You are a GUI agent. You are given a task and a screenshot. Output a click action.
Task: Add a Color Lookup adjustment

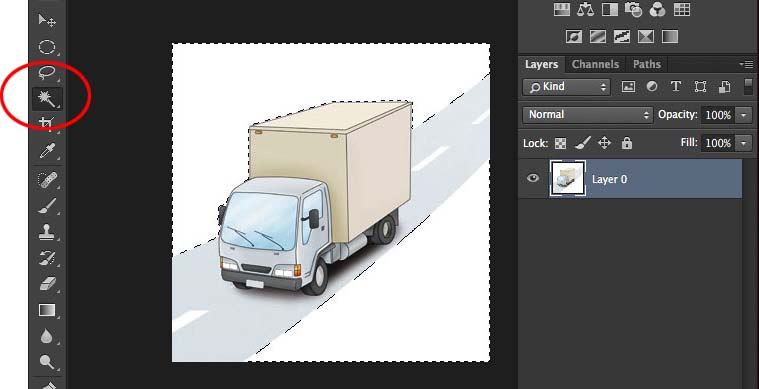coord(682,9)
